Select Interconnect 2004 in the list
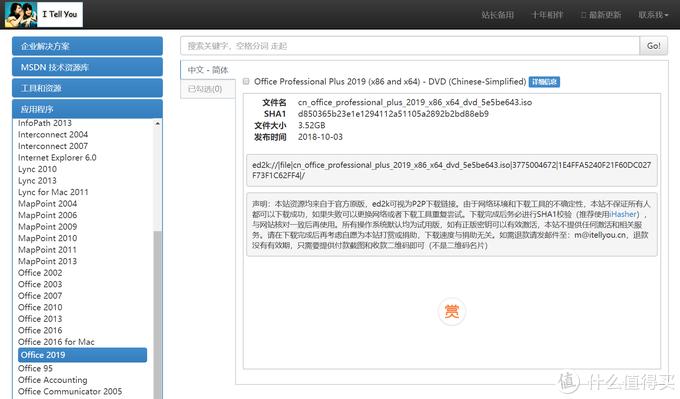680x399 pixels. [x=53, y=134]
